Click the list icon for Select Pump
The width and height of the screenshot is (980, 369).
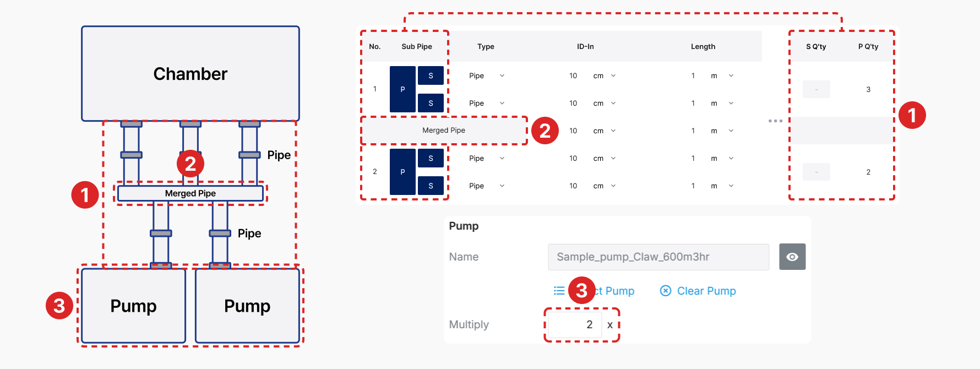[559, 291]
